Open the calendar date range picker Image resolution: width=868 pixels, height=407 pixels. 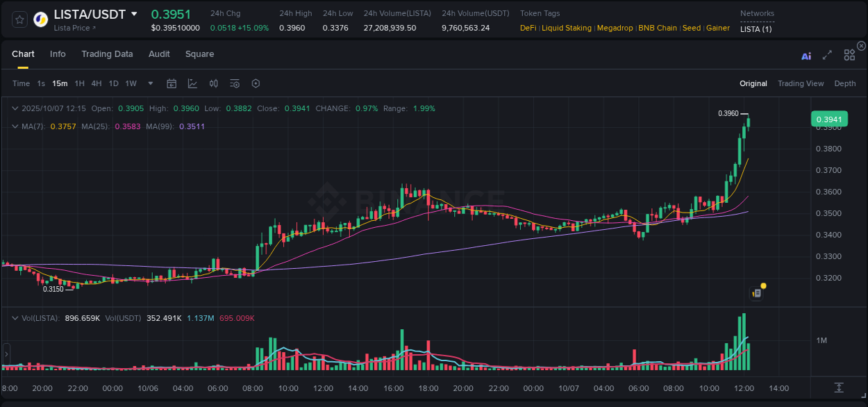pos(172,83)
